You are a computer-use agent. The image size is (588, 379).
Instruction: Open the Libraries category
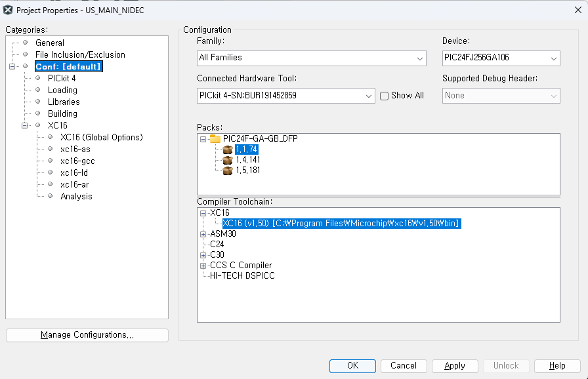pos(64,102)
